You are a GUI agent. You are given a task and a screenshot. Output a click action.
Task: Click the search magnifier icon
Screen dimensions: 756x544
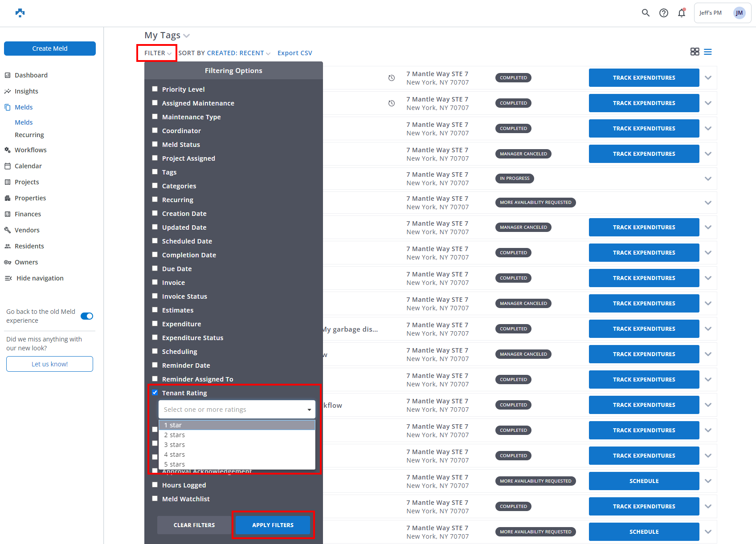click(646, 13)
